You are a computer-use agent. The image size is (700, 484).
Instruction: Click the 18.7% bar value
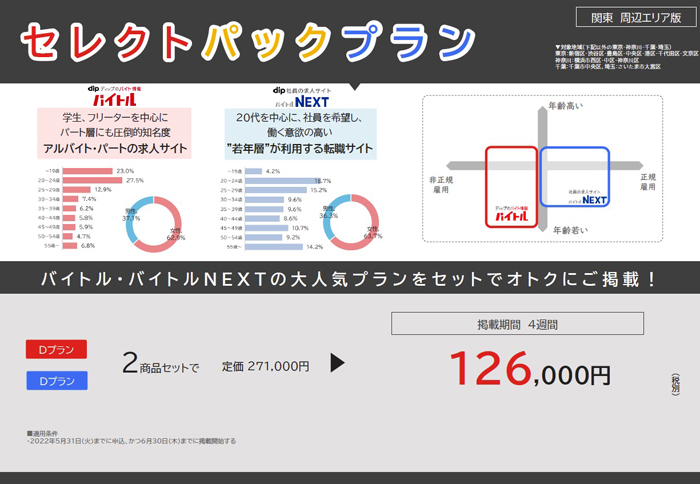[323, 181]
